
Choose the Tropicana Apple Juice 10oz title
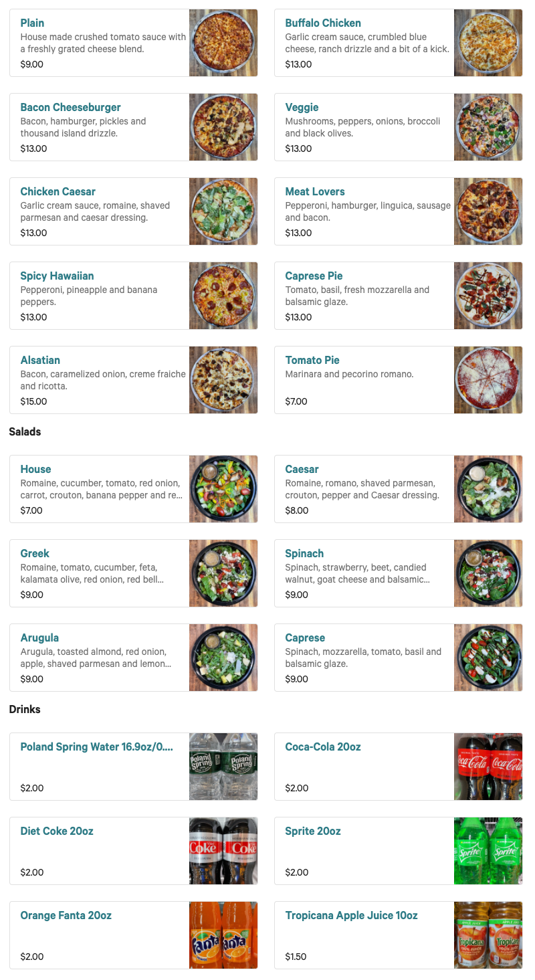point(351,916)
